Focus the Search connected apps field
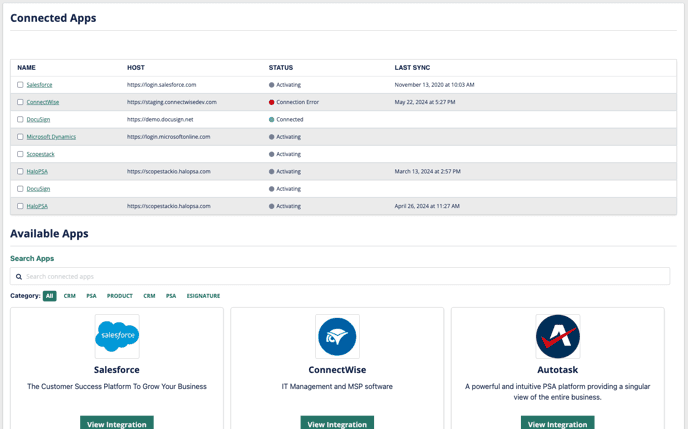688x429 pixels. pos(340,276)
